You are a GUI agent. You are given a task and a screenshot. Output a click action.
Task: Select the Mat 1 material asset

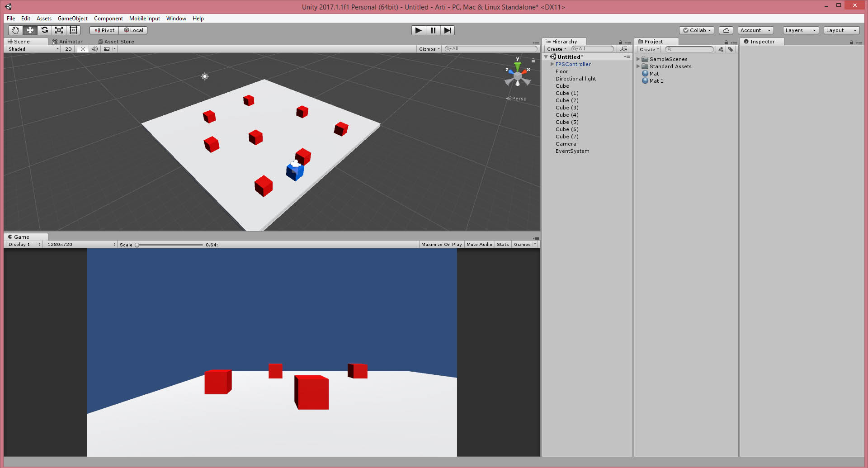pos(656,81)
